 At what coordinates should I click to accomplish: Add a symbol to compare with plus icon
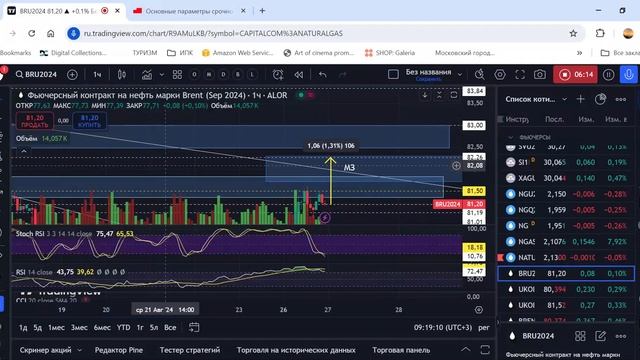coord(72,74)
